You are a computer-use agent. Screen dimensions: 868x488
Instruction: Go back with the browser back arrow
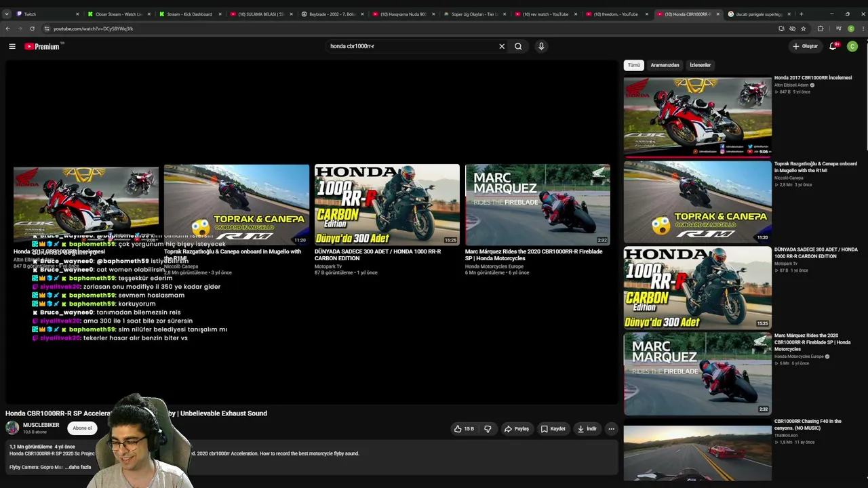point(7,28)
